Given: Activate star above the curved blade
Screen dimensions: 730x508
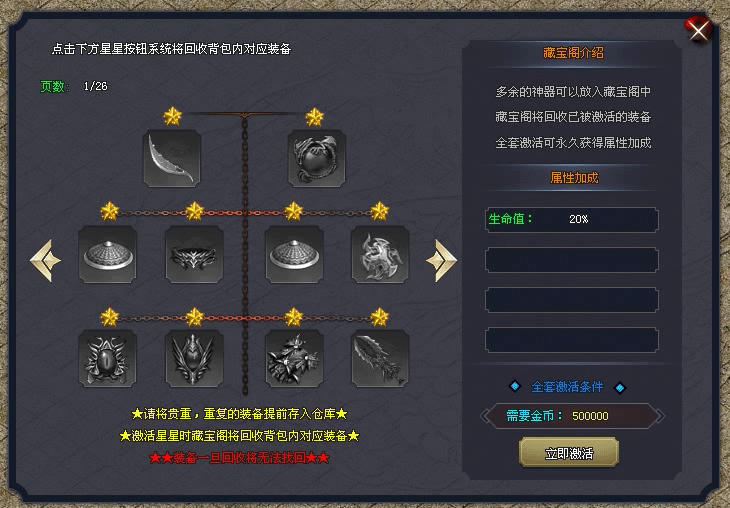Looking at the screenshot, I should tap(172, 116).
